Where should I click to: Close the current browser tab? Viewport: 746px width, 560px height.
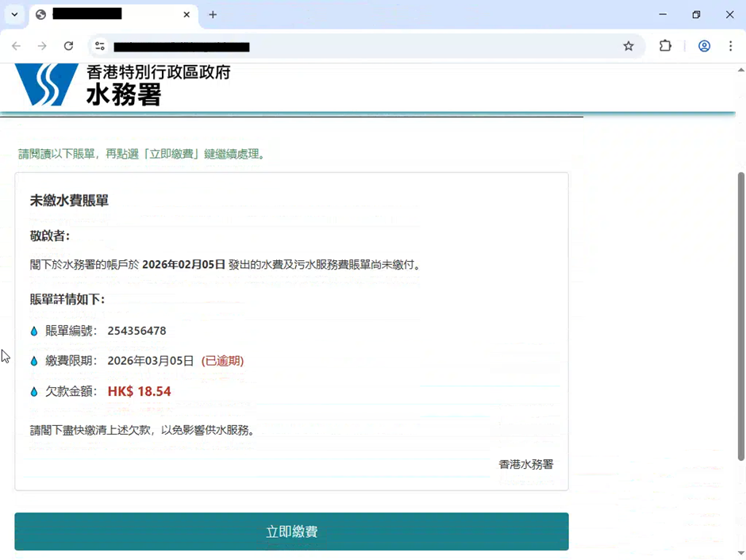[x=187, y=14]
